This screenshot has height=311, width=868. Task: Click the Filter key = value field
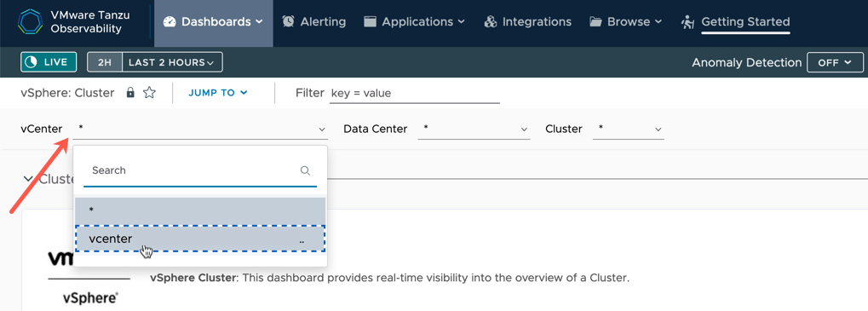(x=415, y=94)
